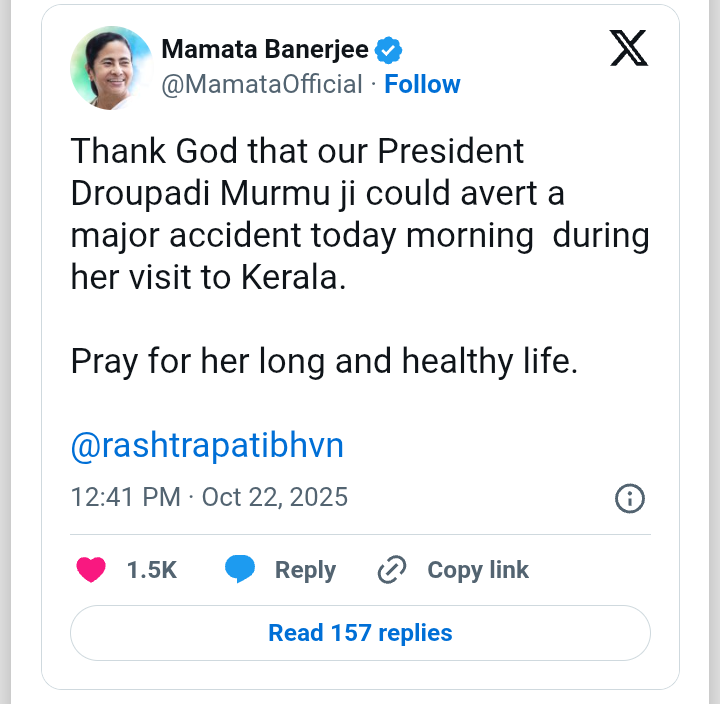Click the "Pray for her long" sentence
The width and height of the screenshot is (720, 704).
[324, 361]
